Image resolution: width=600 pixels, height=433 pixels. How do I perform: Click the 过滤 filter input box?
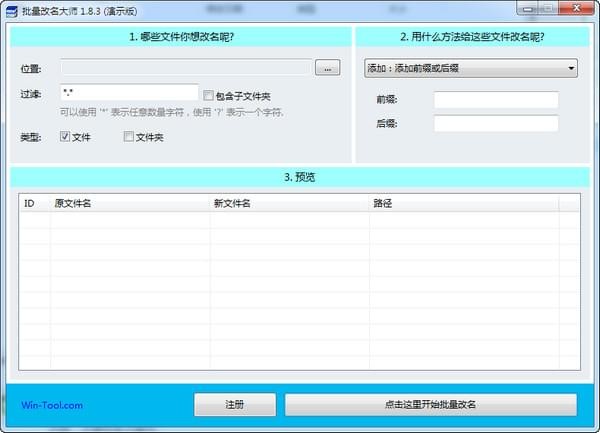[128, 92]
